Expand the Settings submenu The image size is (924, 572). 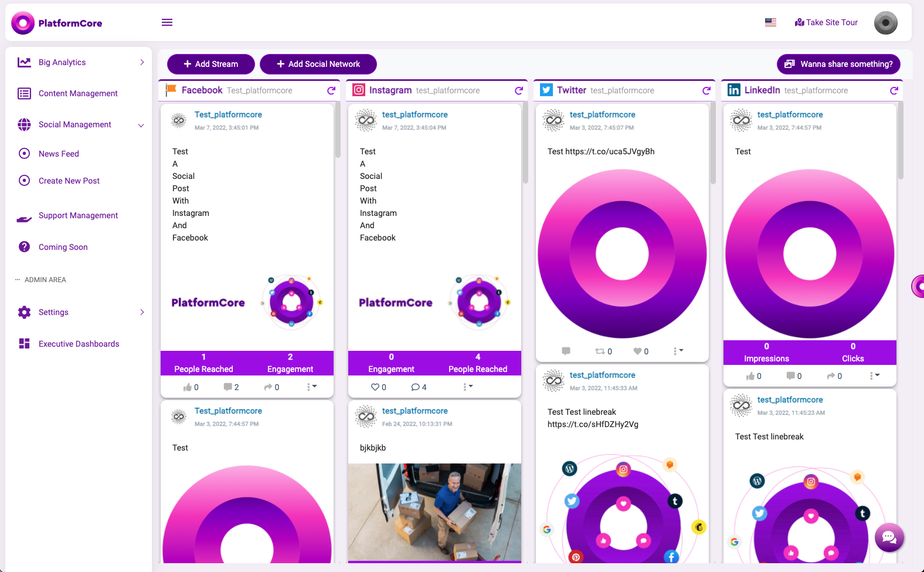142,312
